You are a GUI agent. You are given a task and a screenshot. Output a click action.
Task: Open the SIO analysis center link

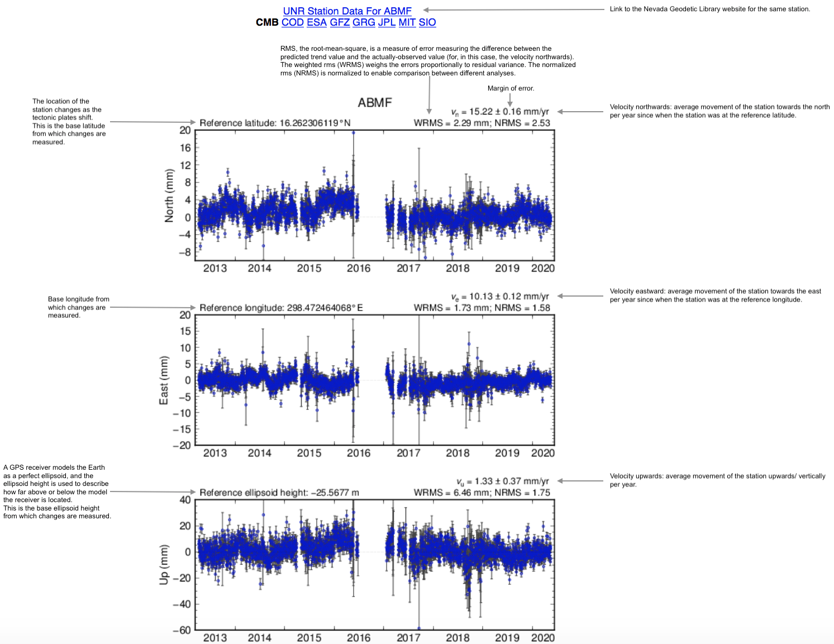[427, 22]
